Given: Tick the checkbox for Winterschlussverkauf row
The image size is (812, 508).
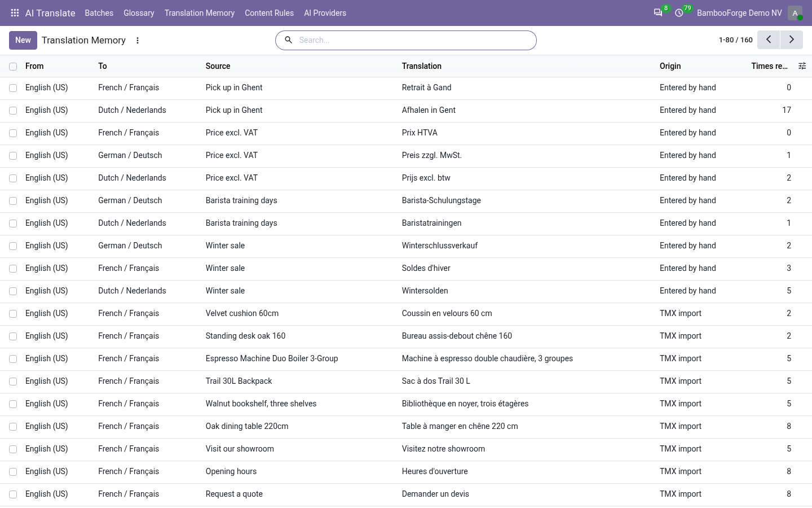Looking at the screenshot, I should (13, 246).
